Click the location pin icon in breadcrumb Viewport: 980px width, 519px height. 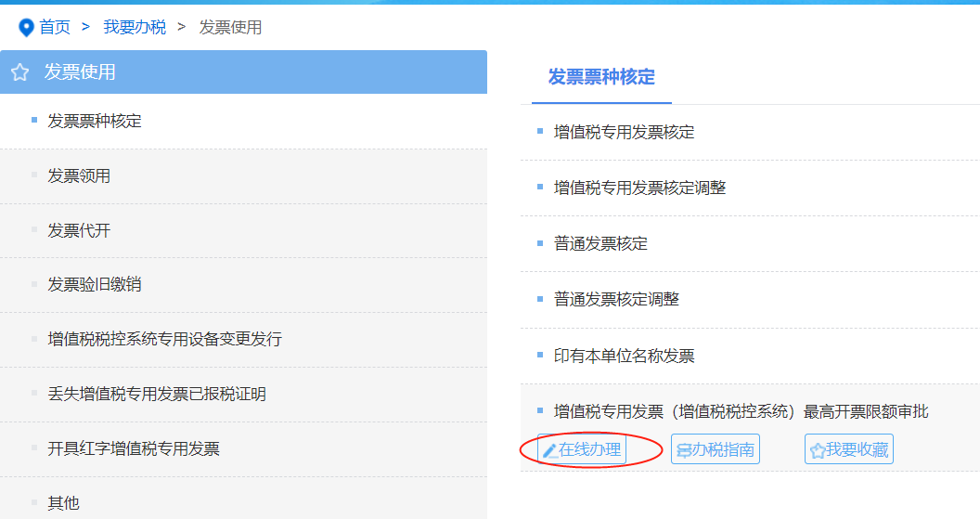point(26,28)
